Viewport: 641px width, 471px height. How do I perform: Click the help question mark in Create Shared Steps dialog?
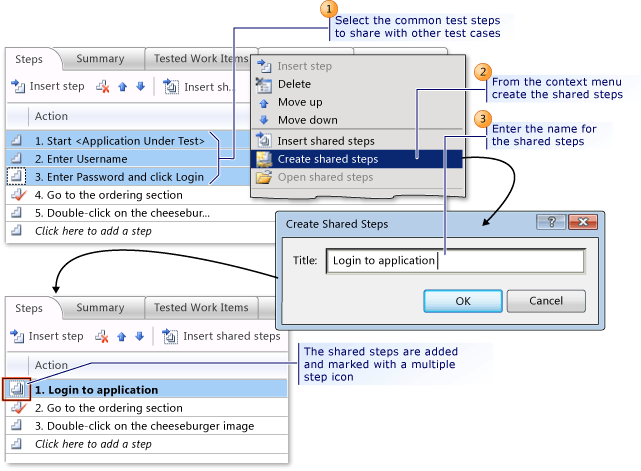point(547,222)
